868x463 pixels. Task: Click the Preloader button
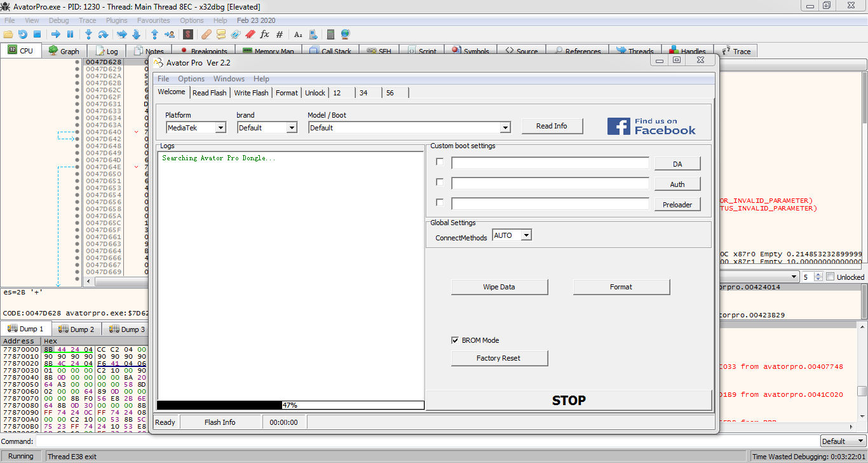[677, 205]
